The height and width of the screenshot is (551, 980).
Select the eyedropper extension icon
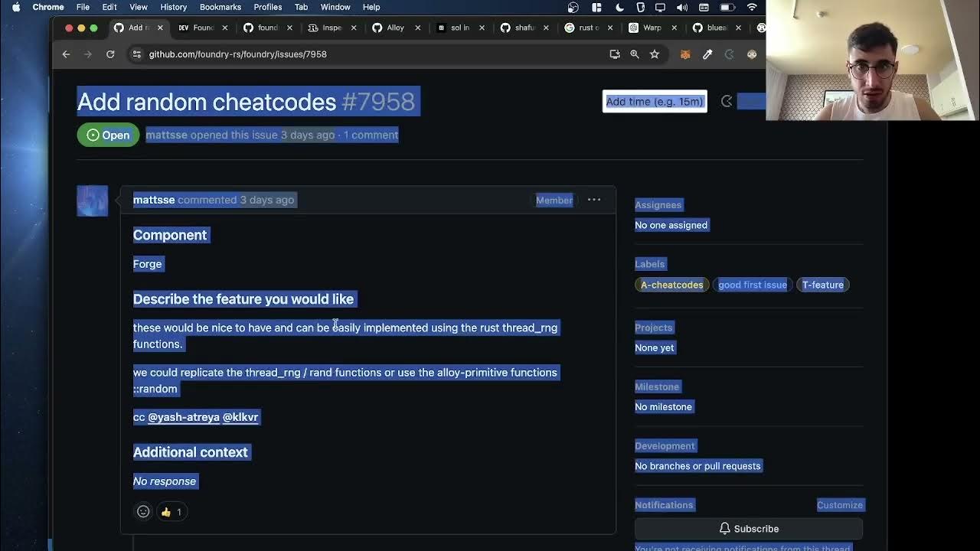pyautogui.click(x=707, y=54)
